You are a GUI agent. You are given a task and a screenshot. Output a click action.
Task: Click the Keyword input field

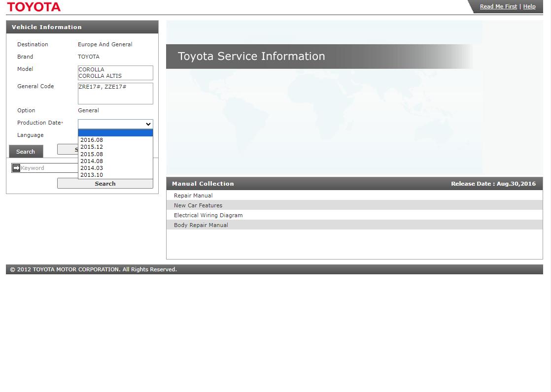pos(49,168)
